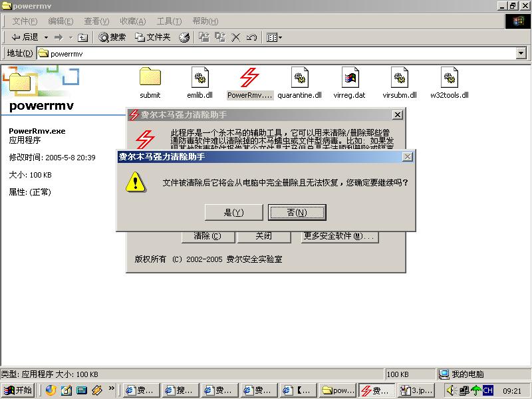Select the emlib.dll file icon
532x399 pixels.
click(200, 82)
